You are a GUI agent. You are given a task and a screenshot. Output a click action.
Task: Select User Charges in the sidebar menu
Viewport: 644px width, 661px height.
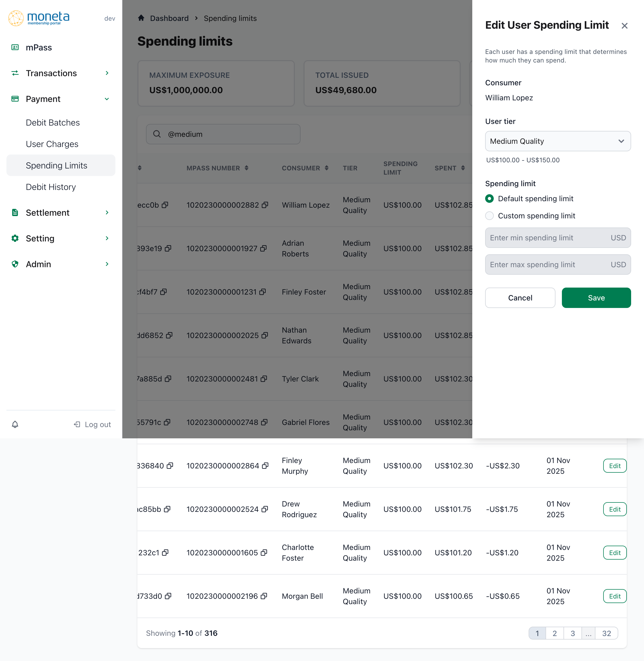(x=52, y=144)
